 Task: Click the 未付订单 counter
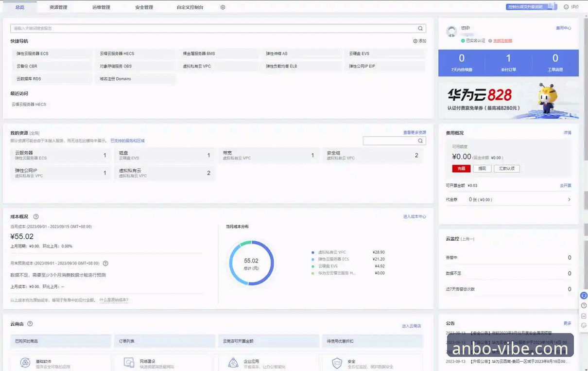pos(508,63)
